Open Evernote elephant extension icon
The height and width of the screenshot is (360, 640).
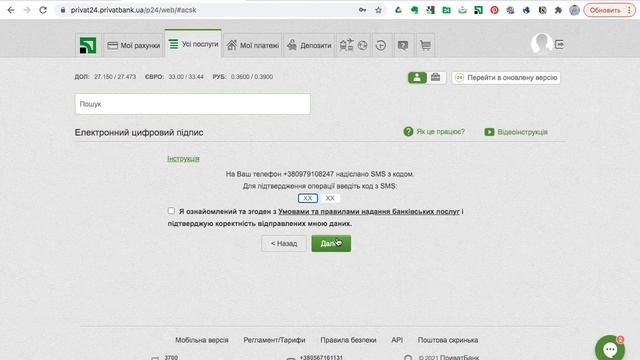coord(414,10)
